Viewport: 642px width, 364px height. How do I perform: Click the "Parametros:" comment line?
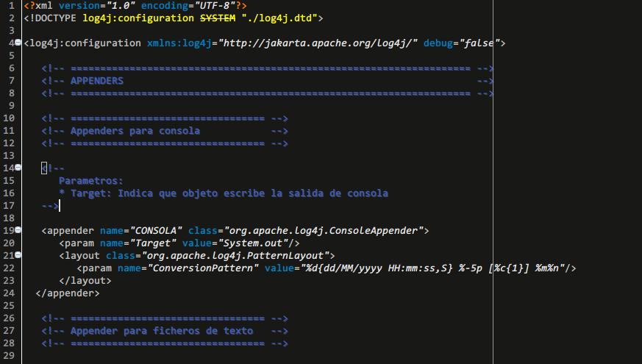[90, 181]
